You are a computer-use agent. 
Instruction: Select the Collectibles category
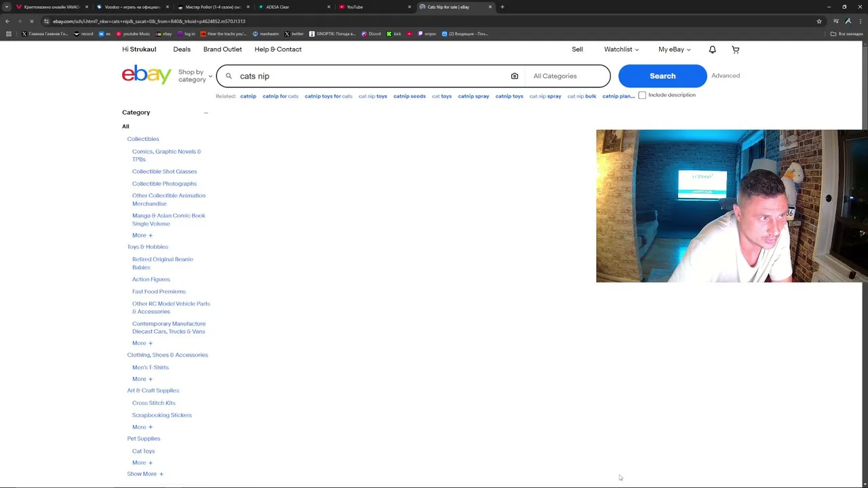pyautogui.click(x=143, y=139)
